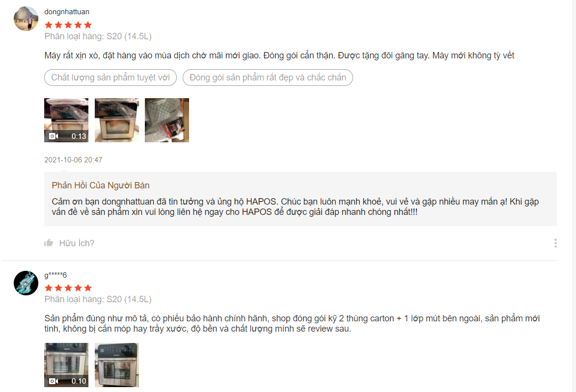Click 'Phản Hồi Của Người Bán' heading

101,185
